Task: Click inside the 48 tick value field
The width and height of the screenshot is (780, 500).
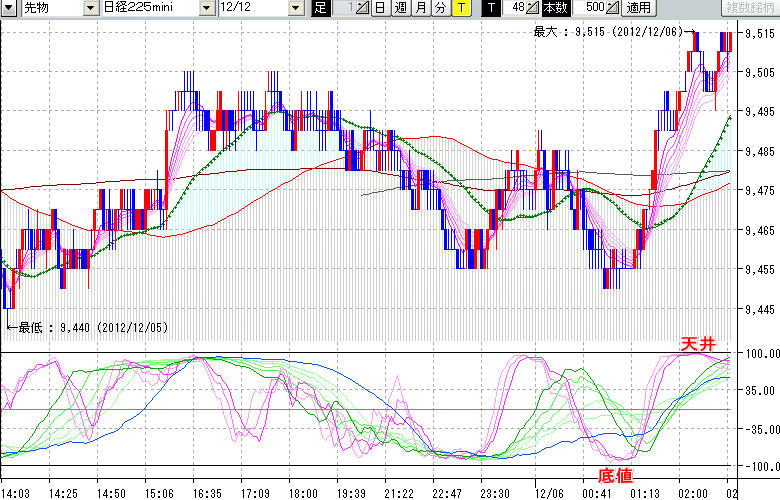Action: (514, 8)
